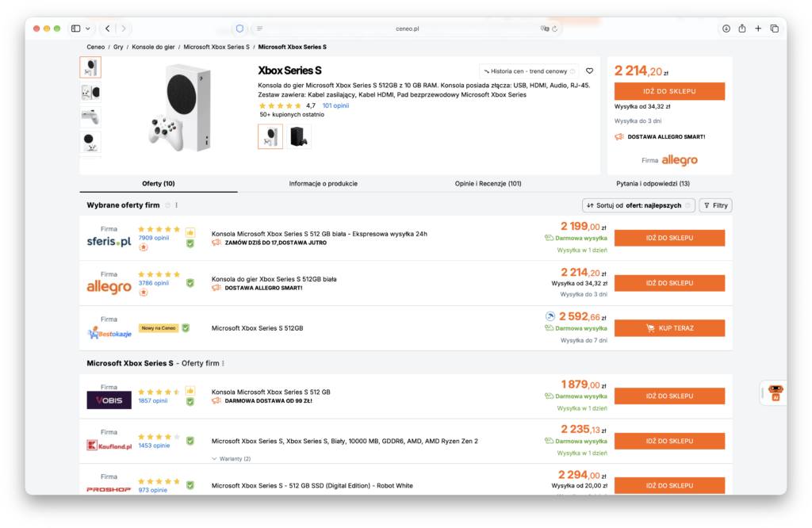Click blue icon beside 2 592,66 zł price
This screenshot has height=528, width=812.
pyautogui.click(x=550, y=316)
